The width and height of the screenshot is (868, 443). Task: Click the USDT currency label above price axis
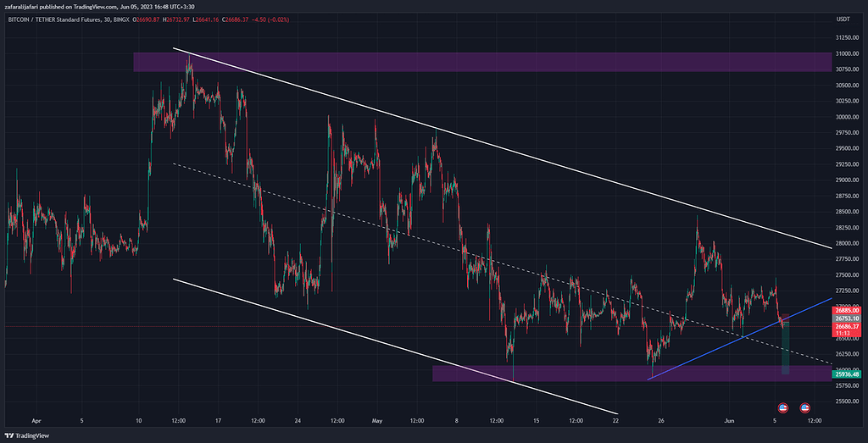click(x=843, y=19)
